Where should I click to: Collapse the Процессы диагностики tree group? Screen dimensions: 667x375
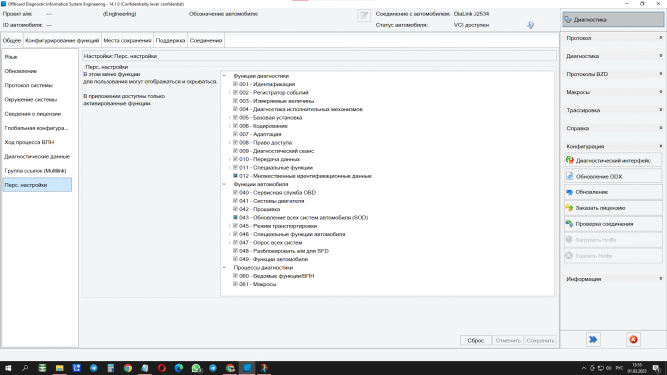[224, 267]
